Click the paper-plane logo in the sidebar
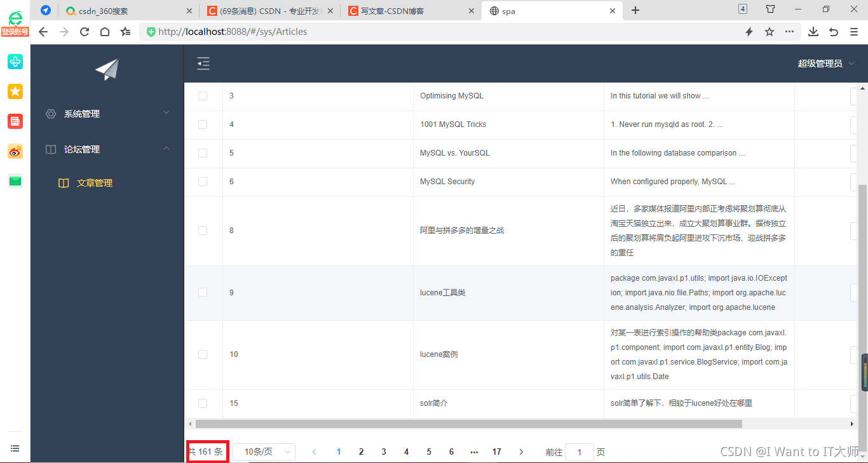868x463 pixels. (x=105, y=70)
